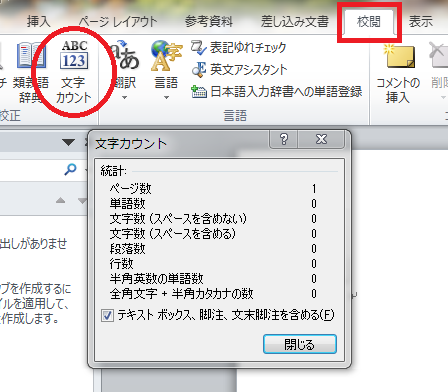Click 全角文字 + 半角カタカナの数 row
Viewport: 448px width, 392px height.
213,294
